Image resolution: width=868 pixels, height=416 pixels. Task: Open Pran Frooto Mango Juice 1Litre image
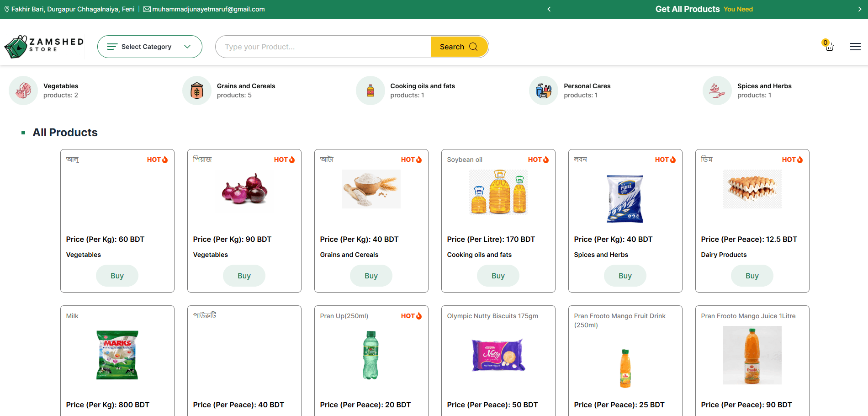[752, 355]
